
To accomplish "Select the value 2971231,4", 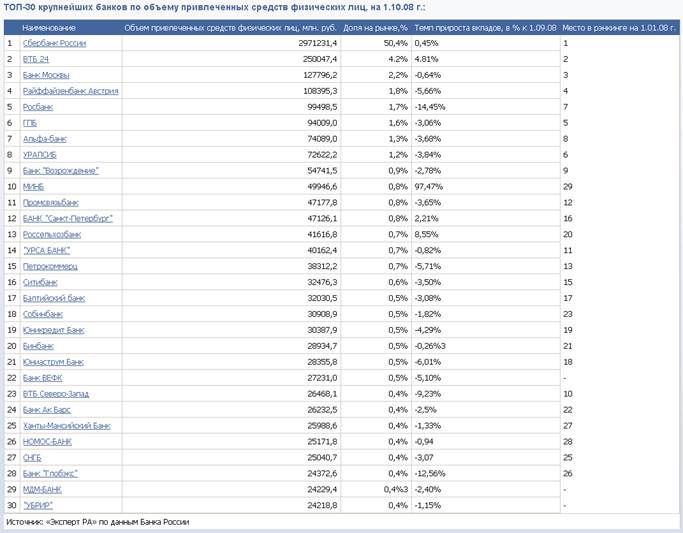I will coord(318,43).
